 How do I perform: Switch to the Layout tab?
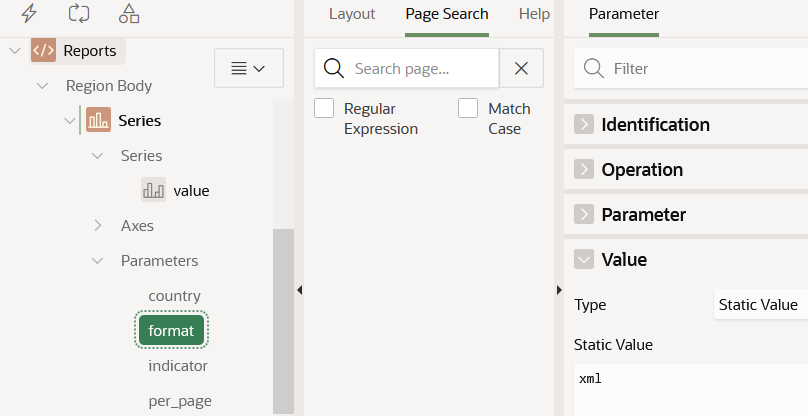tap(352, 14)
